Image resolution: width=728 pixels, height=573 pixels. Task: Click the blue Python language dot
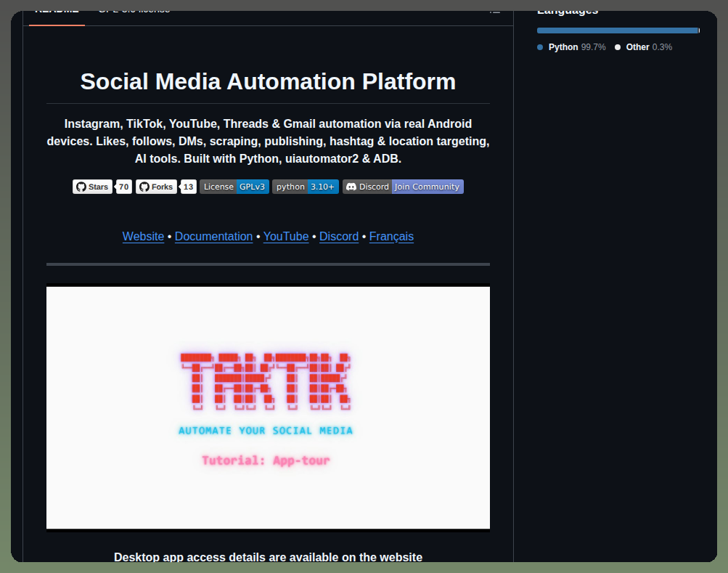coord(540,47)
